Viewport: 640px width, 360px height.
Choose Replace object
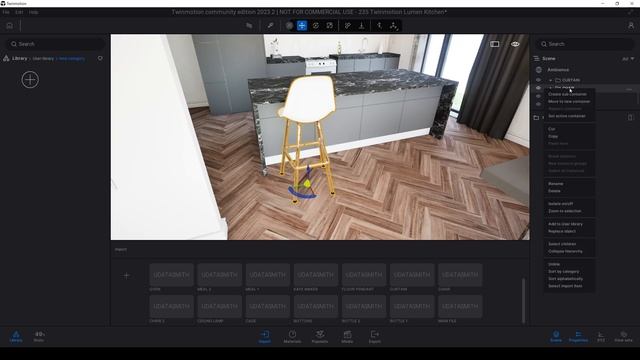562,231
